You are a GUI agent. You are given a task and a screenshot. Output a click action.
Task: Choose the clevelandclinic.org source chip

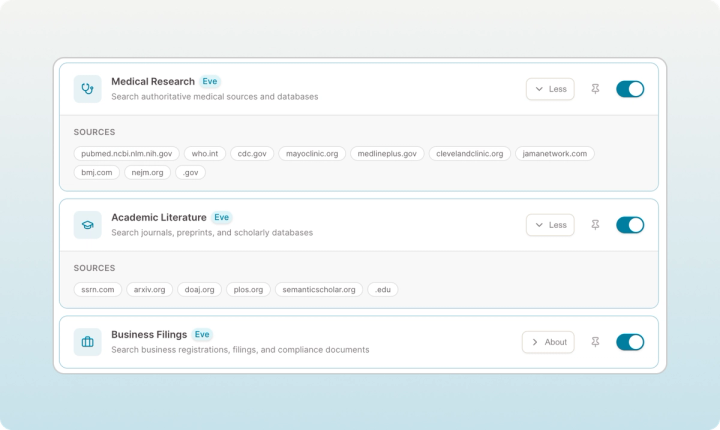(x=470, y=153)
